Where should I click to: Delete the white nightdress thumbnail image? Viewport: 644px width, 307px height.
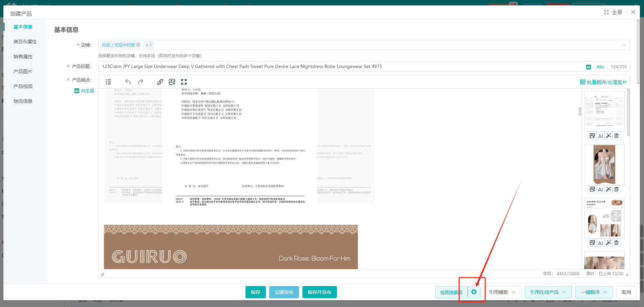tap(617, 189)
